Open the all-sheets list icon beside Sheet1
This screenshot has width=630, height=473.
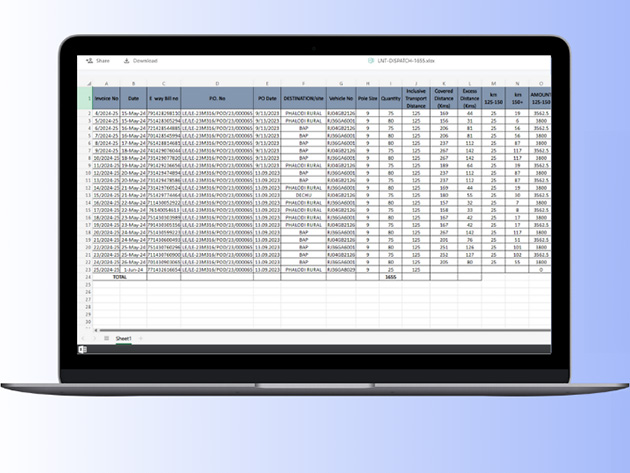[x=107, y=339]
